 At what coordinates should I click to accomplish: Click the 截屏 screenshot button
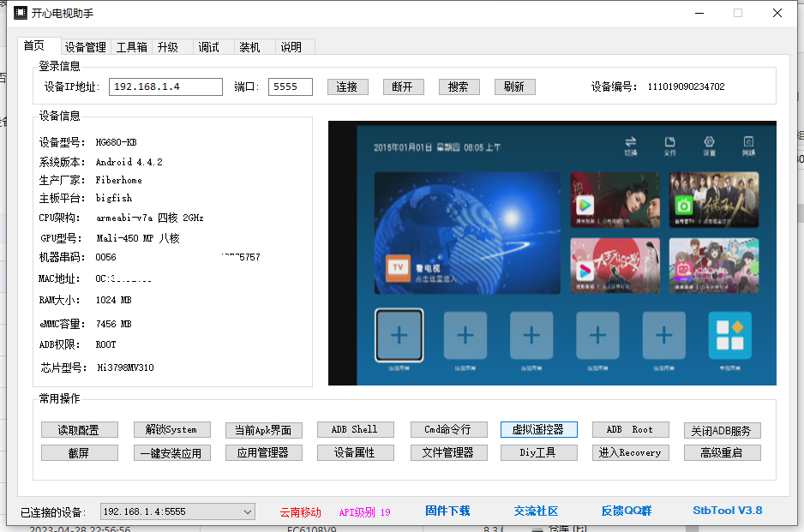(80, 452)
